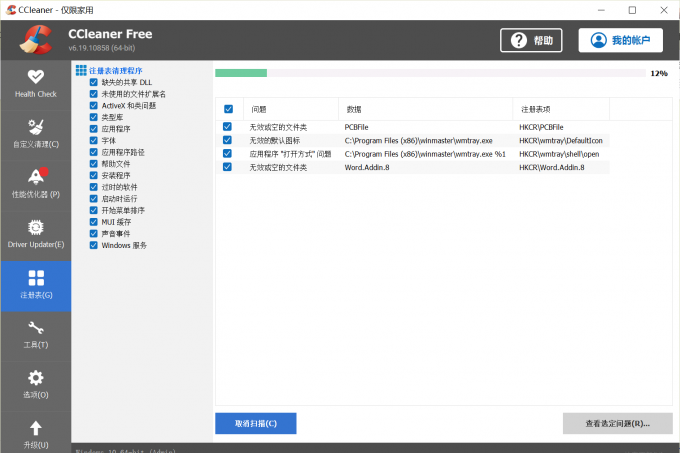Sort by 注册表项 column header
This screenshot has width=680, height=453.
pyautogui.click(x=561, y=109)
